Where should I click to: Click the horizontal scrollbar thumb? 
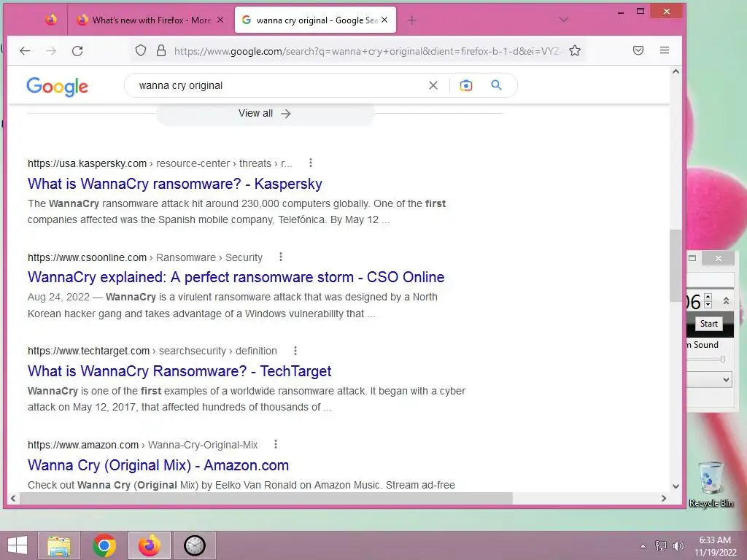point(266,498)
